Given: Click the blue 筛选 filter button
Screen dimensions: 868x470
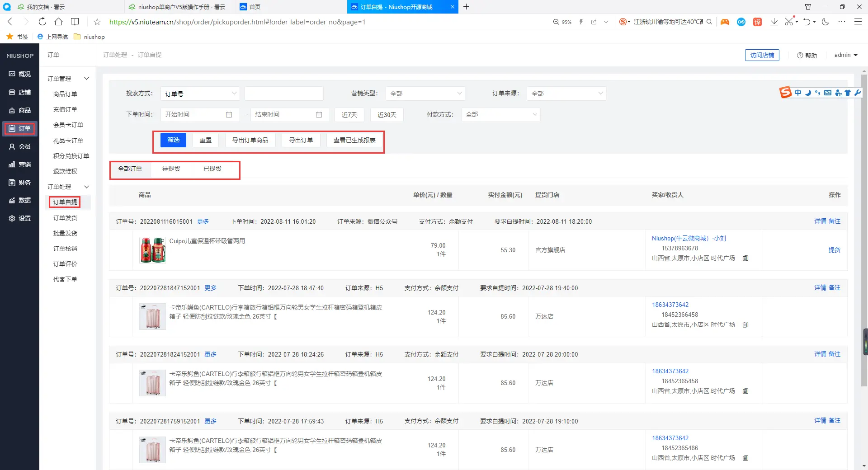Looking at the screenshot, I should click(173, 140).
